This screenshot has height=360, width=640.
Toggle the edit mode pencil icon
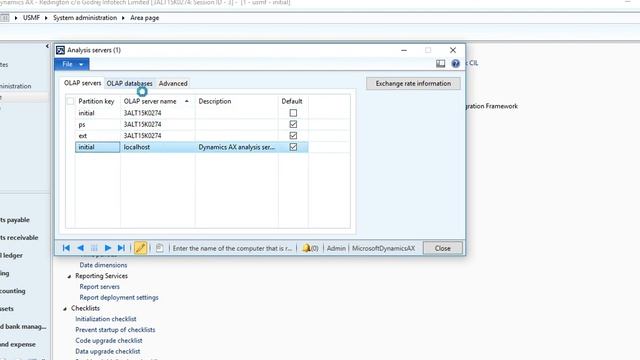click(140, 248)
